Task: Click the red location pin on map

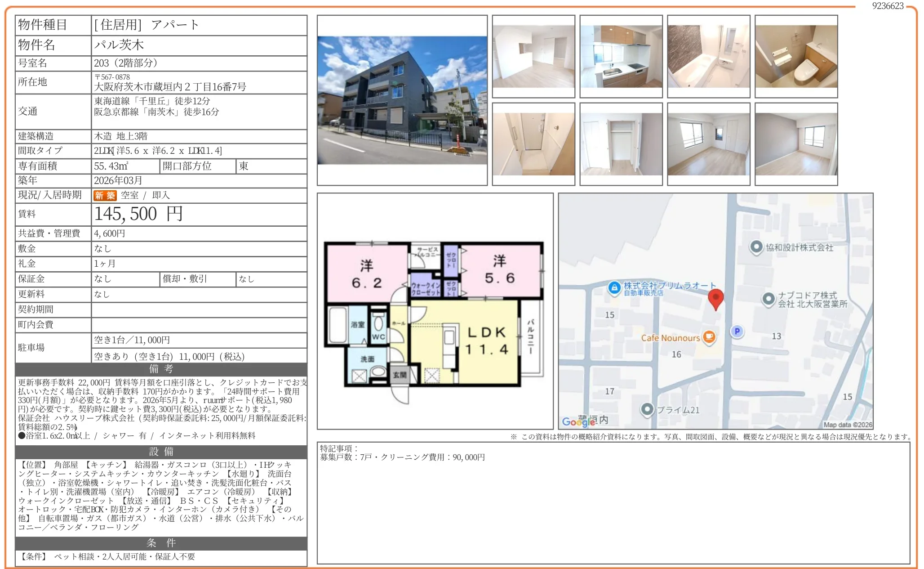Action: (715, 298)
